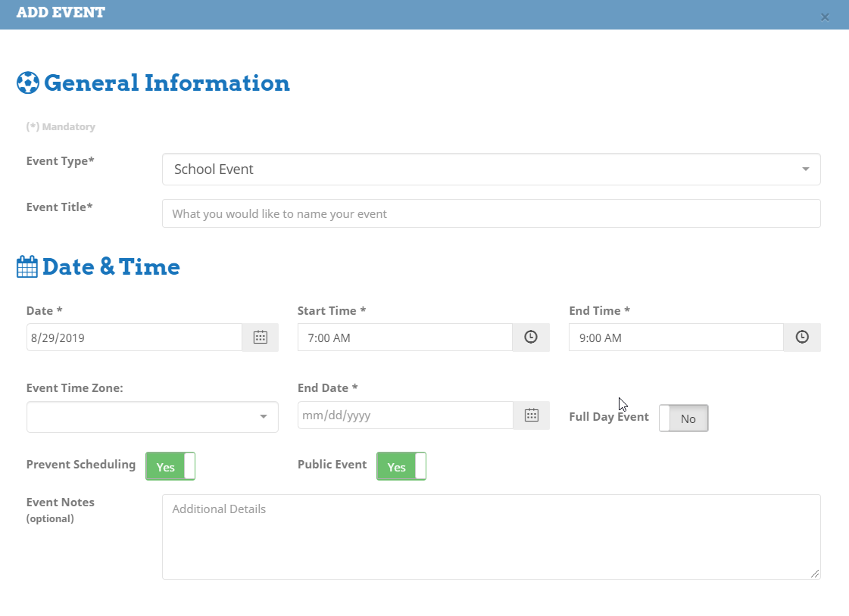Viewport: 849px width, 616px height.
Task: Open the End Date calendar picker icon
Action: tap(531, 415)
